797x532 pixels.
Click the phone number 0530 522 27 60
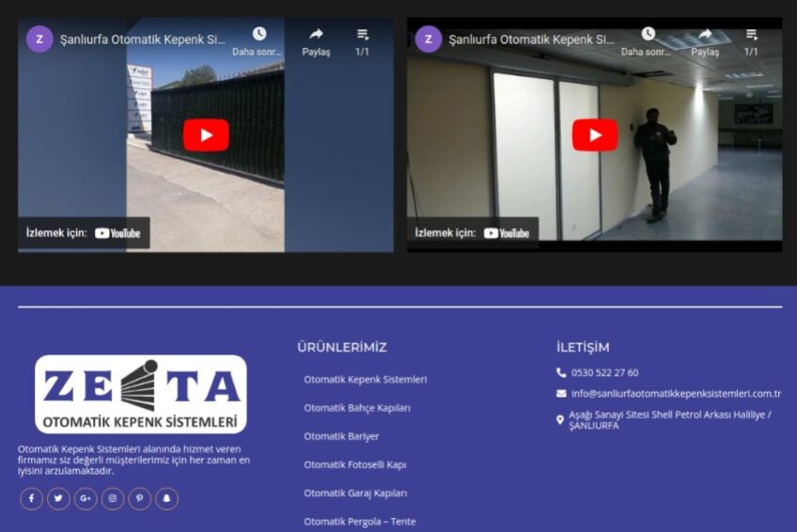(x=604, y=372)
